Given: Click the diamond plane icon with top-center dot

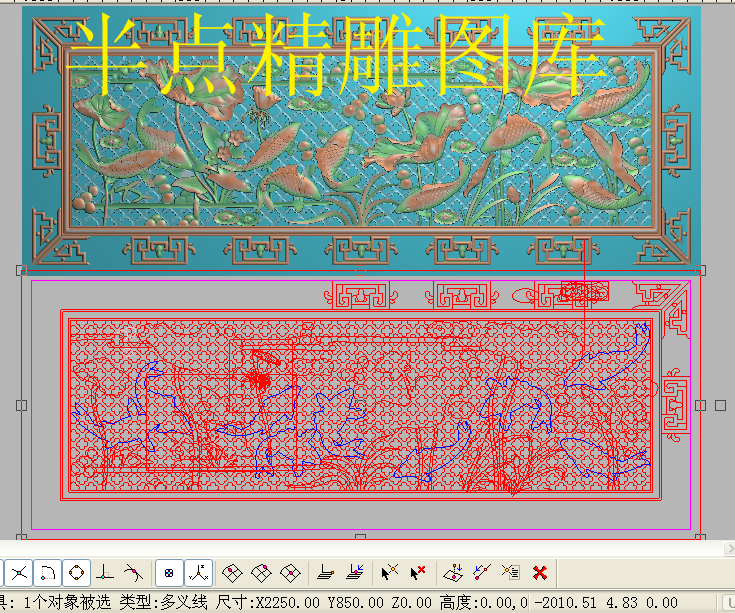Looking at the screenshot, I should pyautogui.click(x=261, y=573).
